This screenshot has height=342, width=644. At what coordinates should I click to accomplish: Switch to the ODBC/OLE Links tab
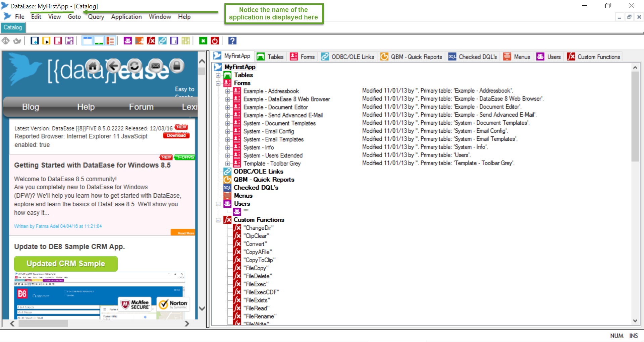click(348, 57)
